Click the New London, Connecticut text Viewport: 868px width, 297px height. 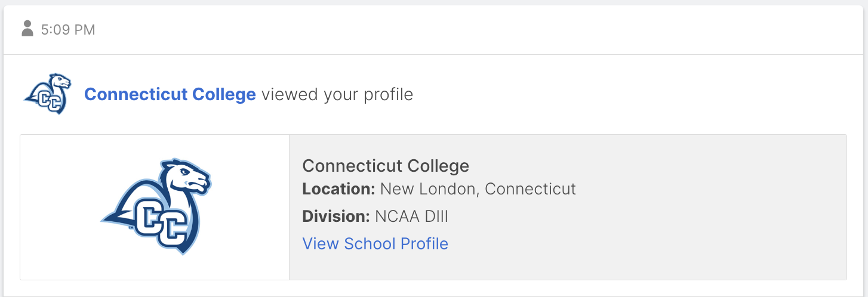click(x=478, y=189)
